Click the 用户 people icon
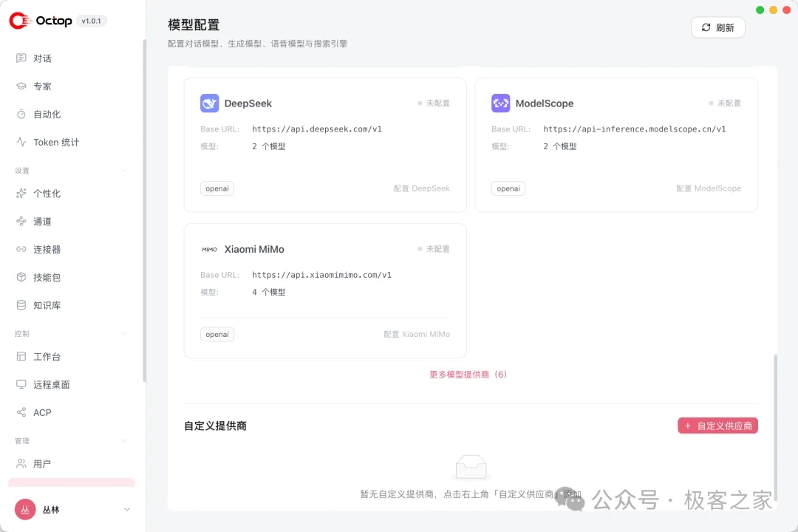The width and height of the screenshot is (798, 532). [x=21, y=463]
